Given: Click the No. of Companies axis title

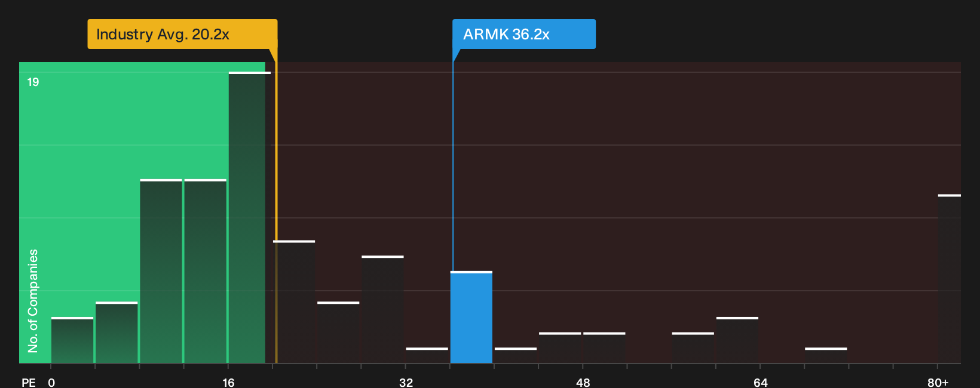Looking at the screenshot, I should coord(33,301).
